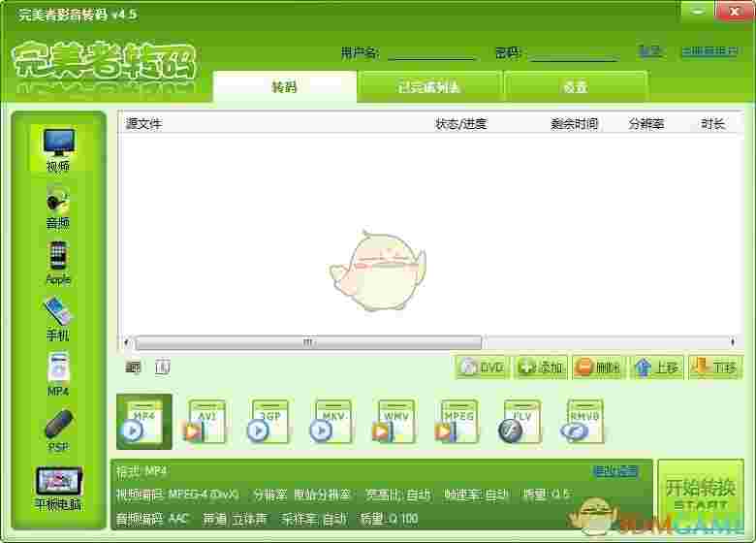Click the horizontal scrollbar thumb in file list
This screenshot has height=543, width=756.
click(x=308, y=342)
